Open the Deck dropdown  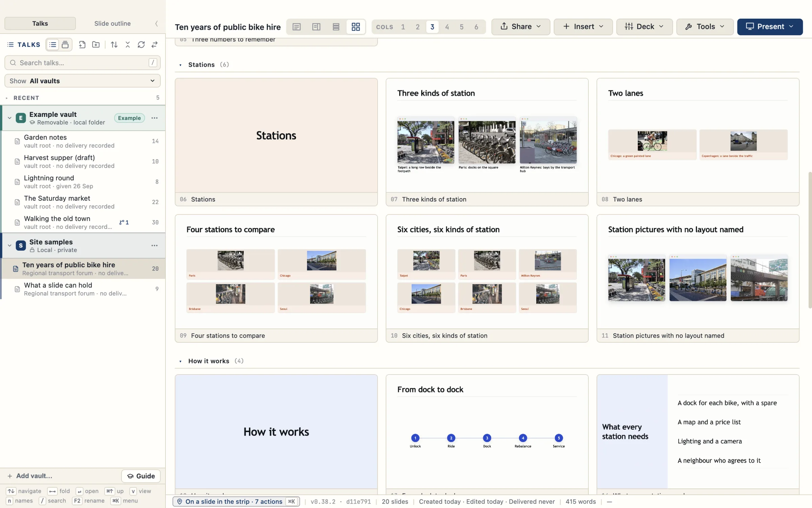coord(644,26)
